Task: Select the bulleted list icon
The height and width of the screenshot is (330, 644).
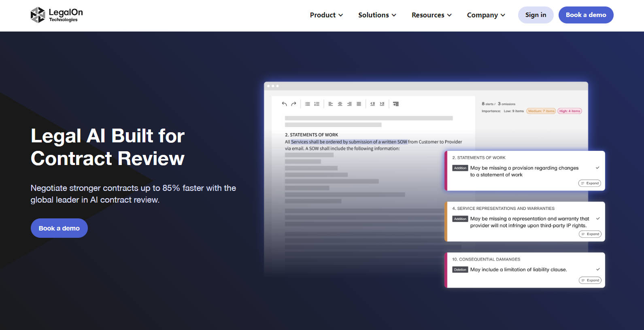Action: pos(308,104)
